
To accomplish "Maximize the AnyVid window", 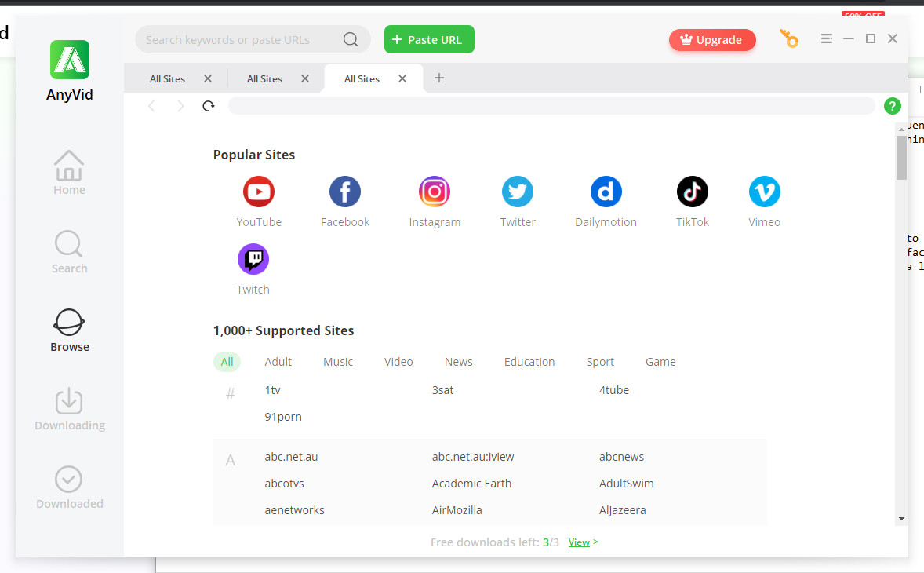I will [x=871, y=38].
